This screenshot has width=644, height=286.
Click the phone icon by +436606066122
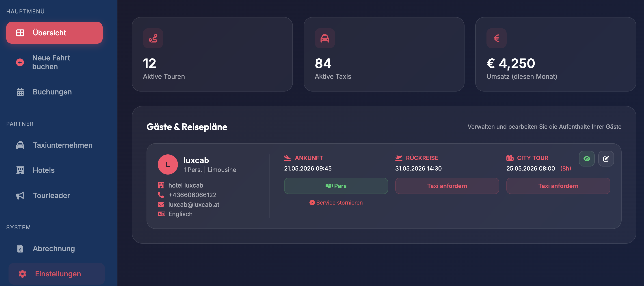coord(161,195)
